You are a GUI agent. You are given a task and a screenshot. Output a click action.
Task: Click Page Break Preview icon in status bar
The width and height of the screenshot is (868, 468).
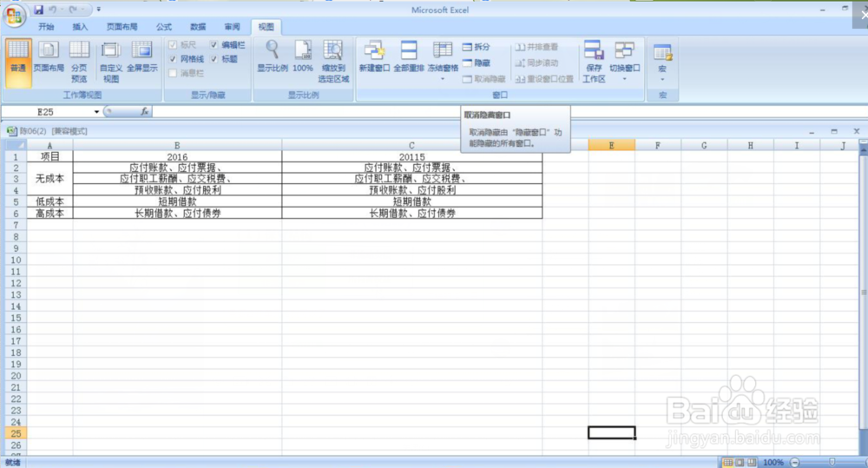coord(752,463)
